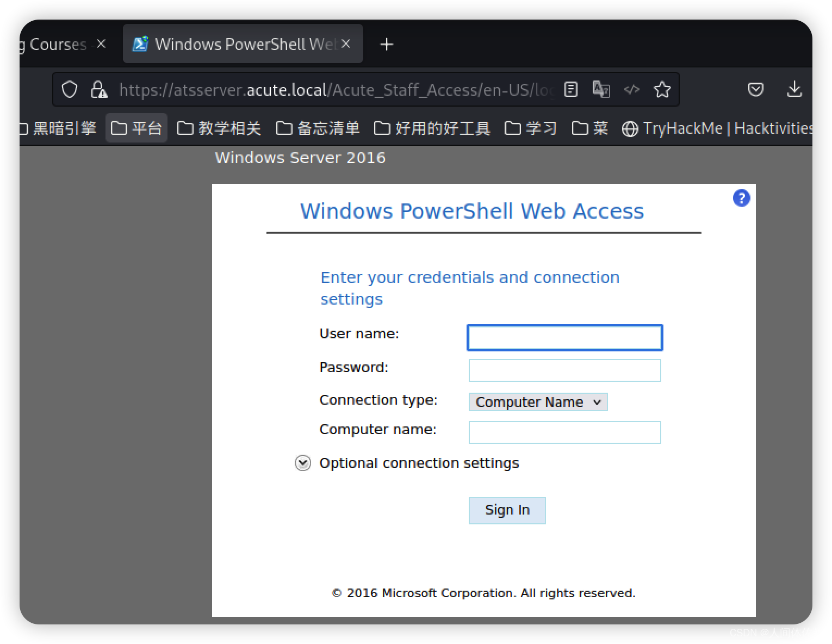Open the 黑暗引擎 bookmark folder

(58, 128)
